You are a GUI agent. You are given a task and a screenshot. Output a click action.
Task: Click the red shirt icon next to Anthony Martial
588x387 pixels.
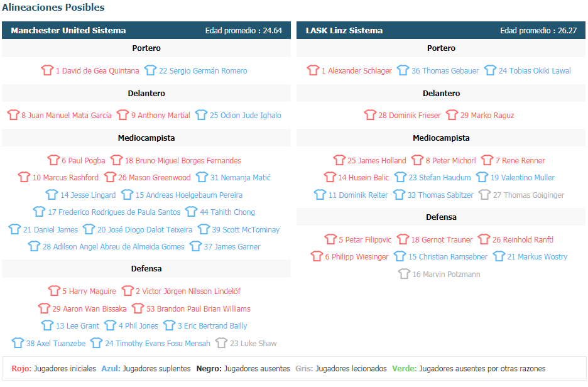tap(122, 115)
